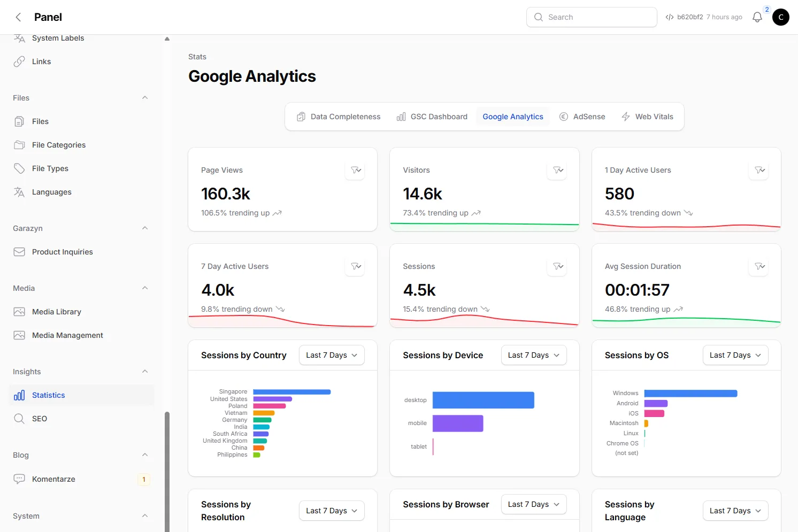Click the Sessions card chart icon
This screenshot has height=532, width=798.
pyautogui.click(x=558, y=266)
